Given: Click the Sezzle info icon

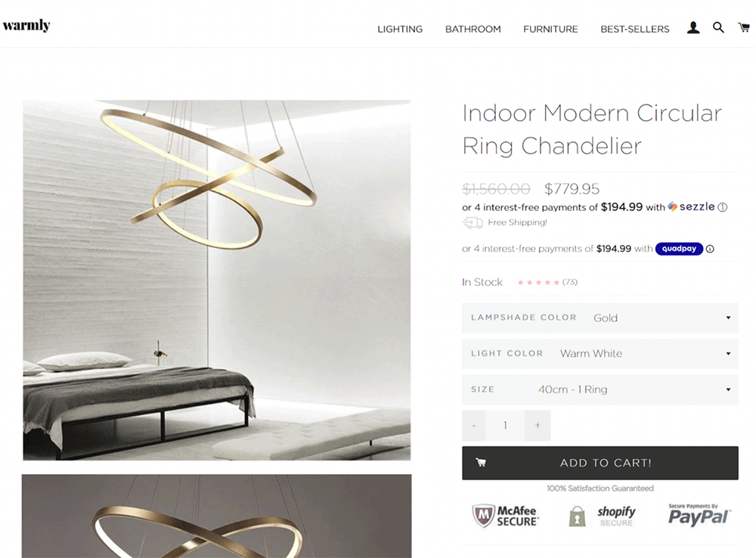Looking at the screenshot, I should tap(722, 207).
